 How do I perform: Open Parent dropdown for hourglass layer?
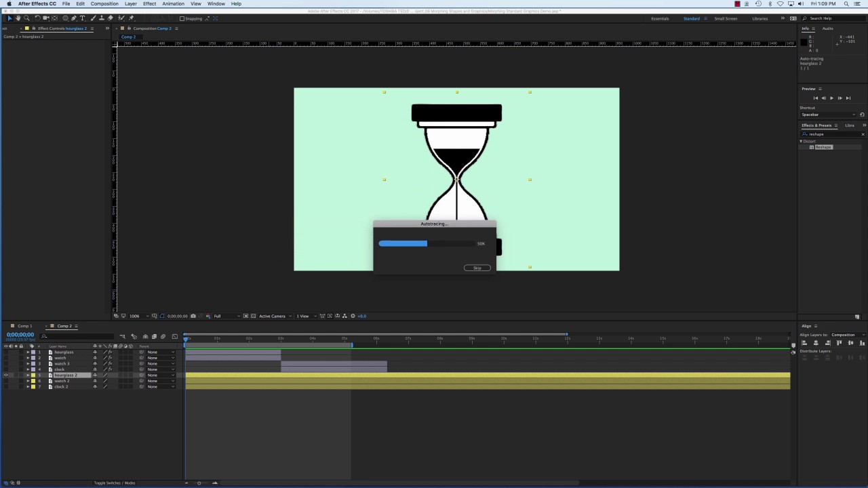[x=161, y=352]
